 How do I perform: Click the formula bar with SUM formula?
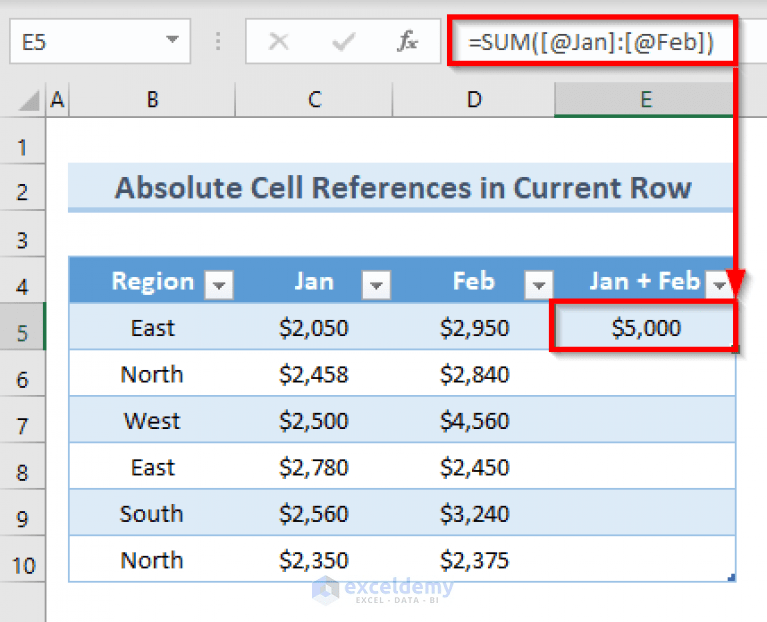[592, 42]
